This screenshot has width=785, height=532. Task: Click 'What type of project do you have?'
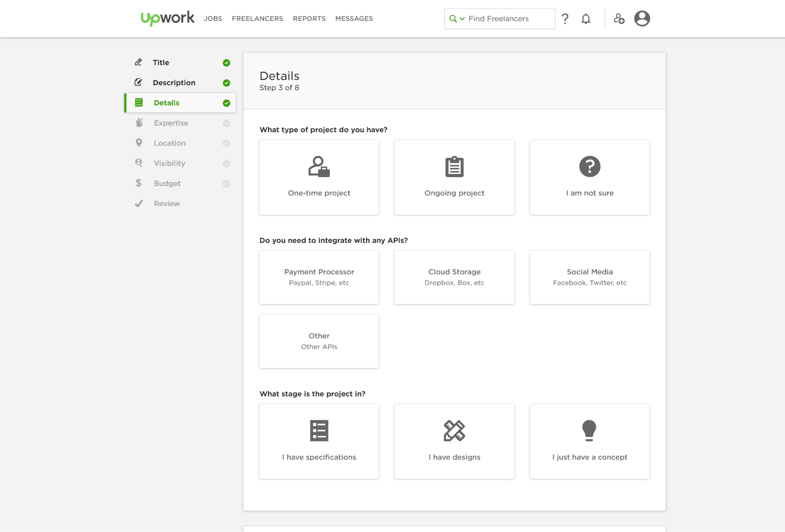pyautogui.click(x=323, y=129)
